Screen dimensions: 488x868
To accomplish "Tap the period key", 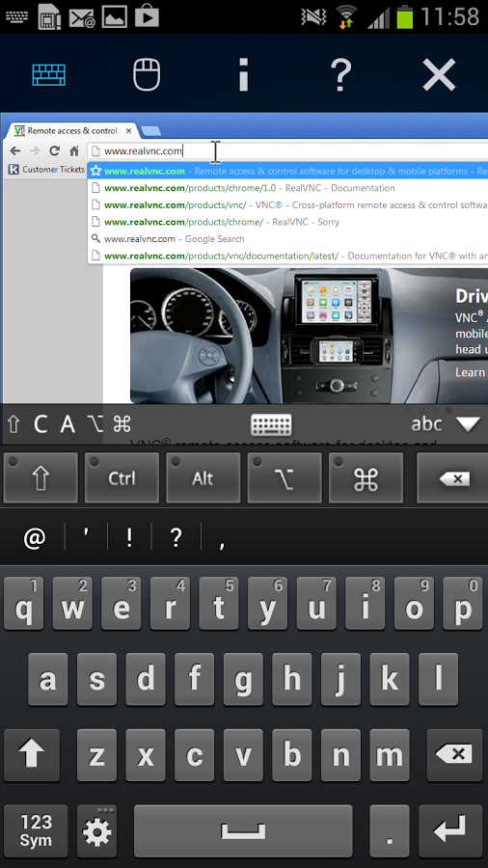I will (390, 831).
